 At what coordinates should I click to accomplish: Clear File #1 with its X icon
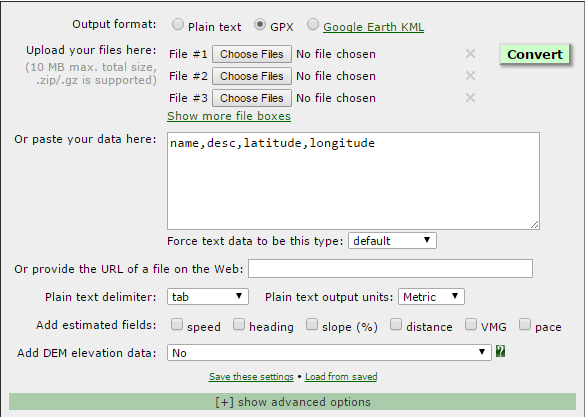pos(470,54)
